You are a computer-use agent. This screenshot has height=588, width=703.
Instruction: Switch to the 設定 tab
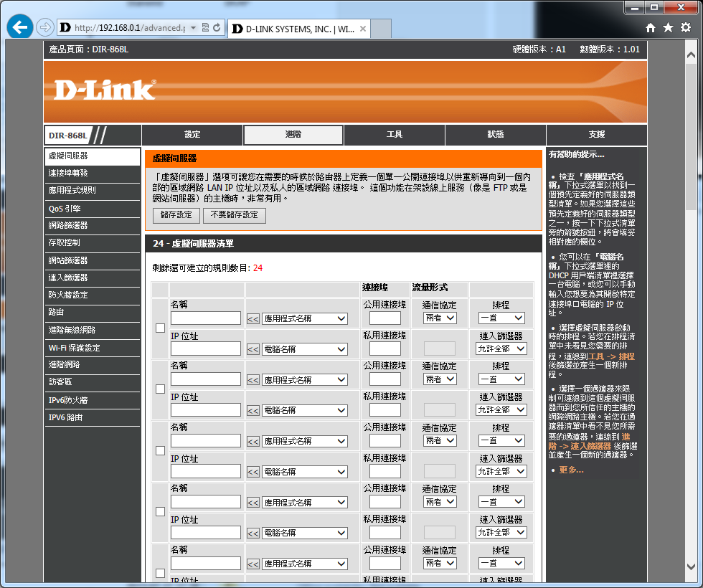[192, 135]
